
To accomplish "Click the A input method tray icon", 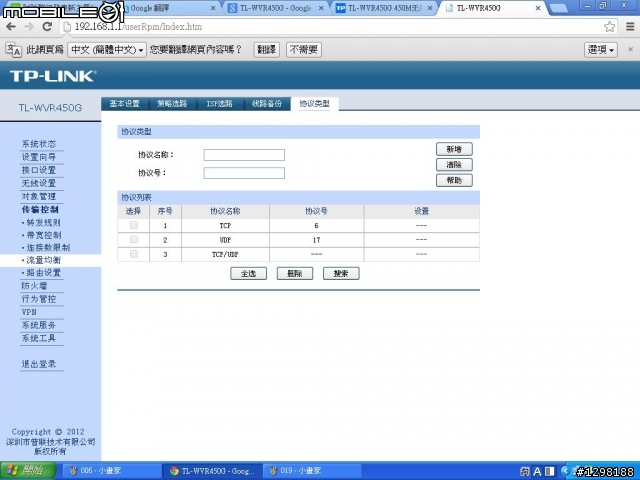I will pos(538,471).
